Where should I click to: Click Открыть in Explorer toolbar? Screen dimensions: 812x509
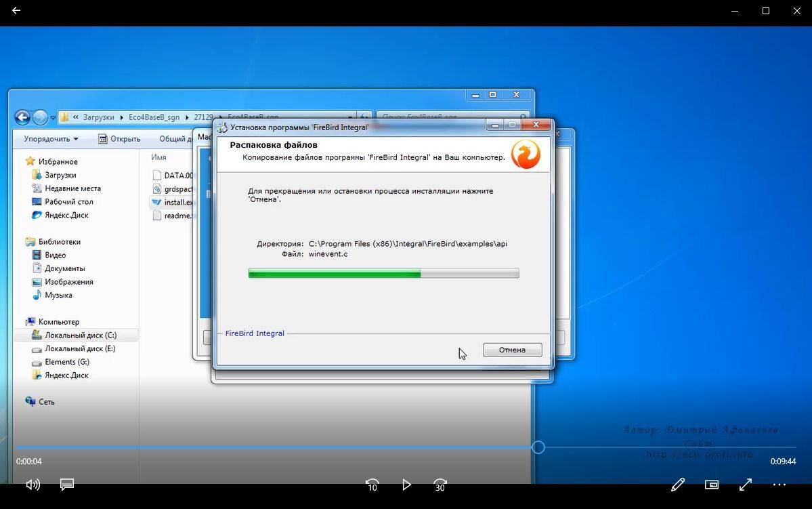(x=119, y=139)
